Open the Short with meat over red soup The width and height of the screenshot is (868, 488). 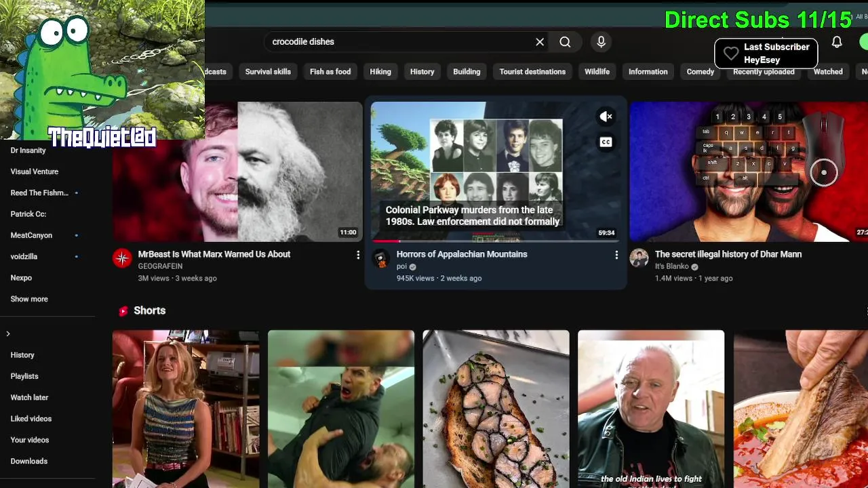[x=801, y=409]
